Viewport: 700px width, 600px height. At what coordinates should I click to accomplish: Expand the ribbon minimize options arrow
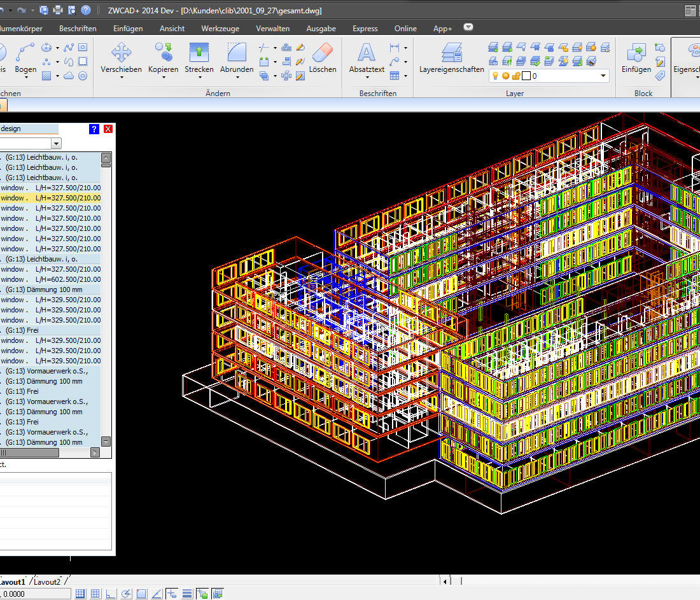(x=468, y=27)
